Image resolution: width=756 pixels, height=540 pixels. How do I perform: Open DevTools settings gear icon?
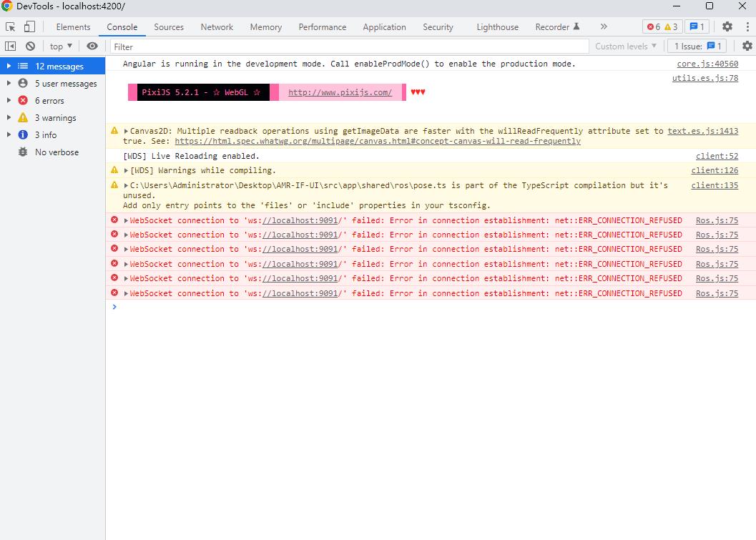click(727, 27)
